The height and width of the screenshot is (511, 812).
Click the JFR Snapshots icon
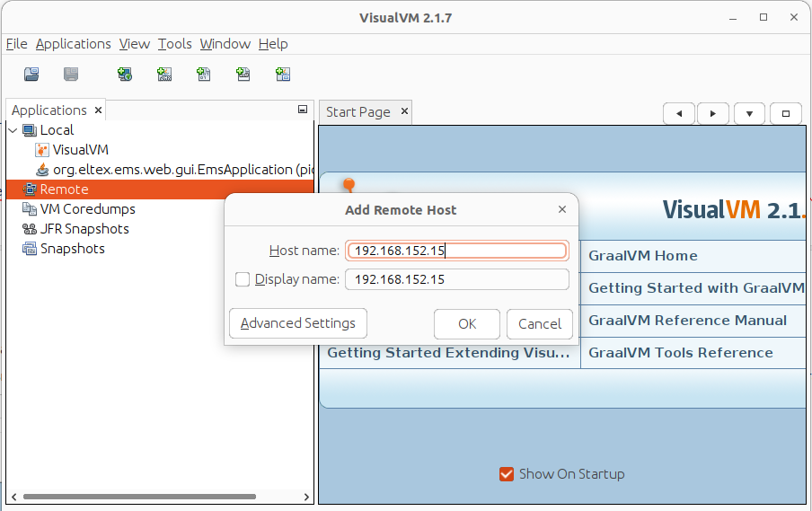click(30, 229)
